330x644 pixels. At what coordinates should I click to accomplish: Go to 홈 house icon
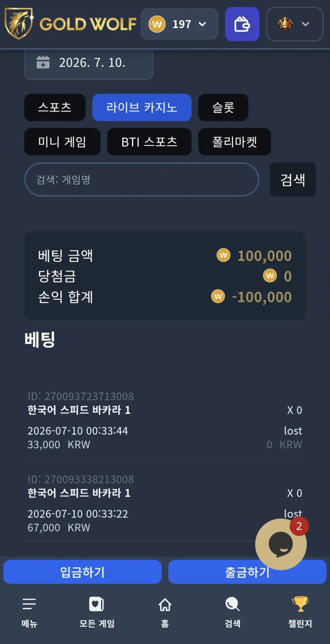click(165, 604)
